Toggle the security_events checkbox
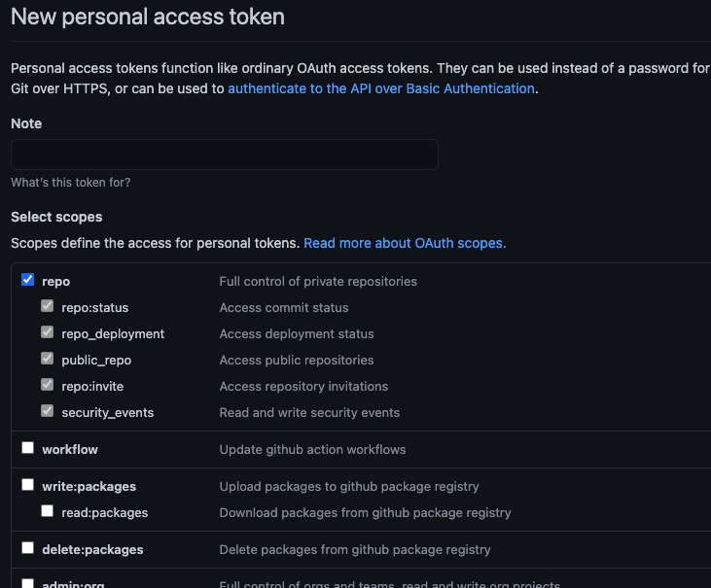711x588 pixels. (47, 411)
